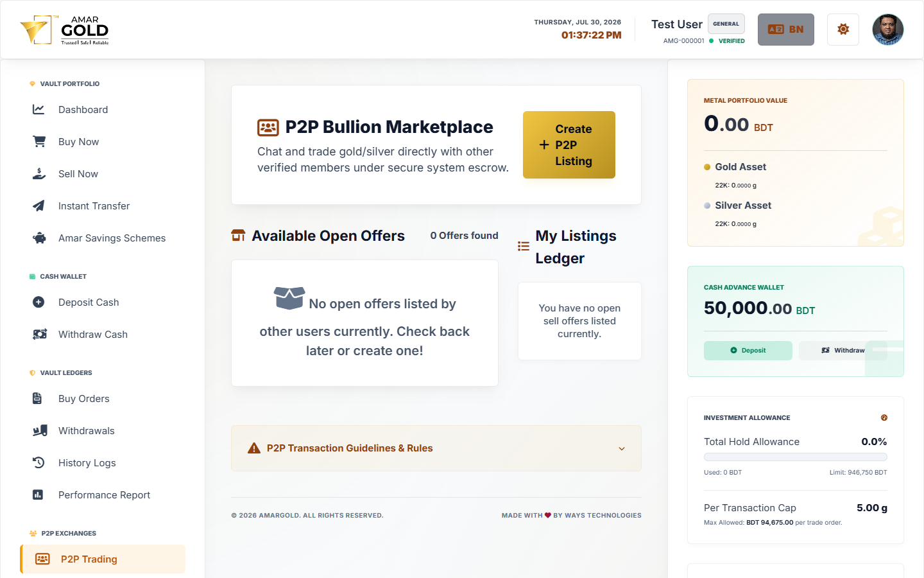
Task: Select P2P Trading menu item
Action: [103, 559]
